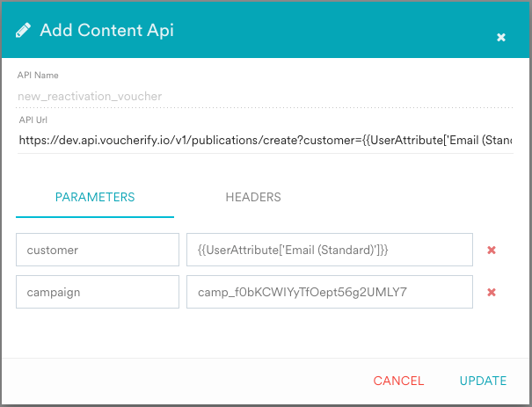Remove the customer parameter row
Image resolution: width=532 pixels, height=407 pixels.
tap(492, 250)
